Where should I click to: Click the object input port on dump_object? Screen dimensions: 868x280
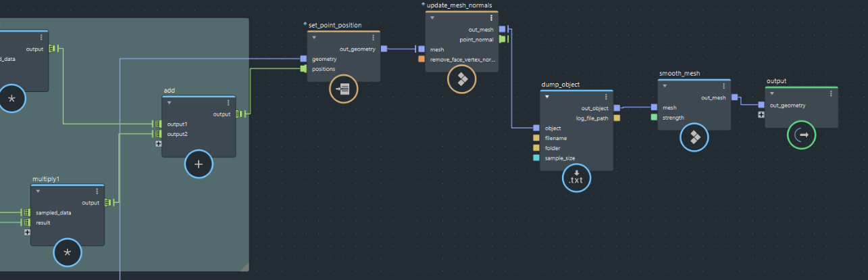point(536,128)
